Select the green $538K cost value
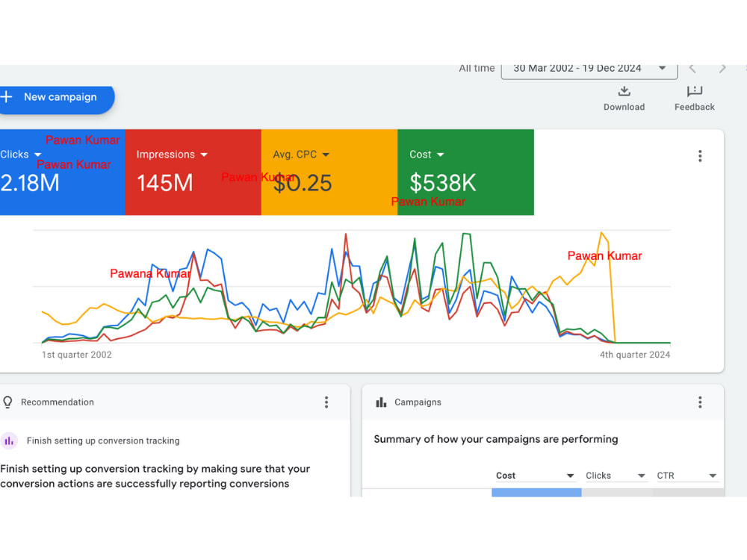747x560 pixels. coord(442,183)
